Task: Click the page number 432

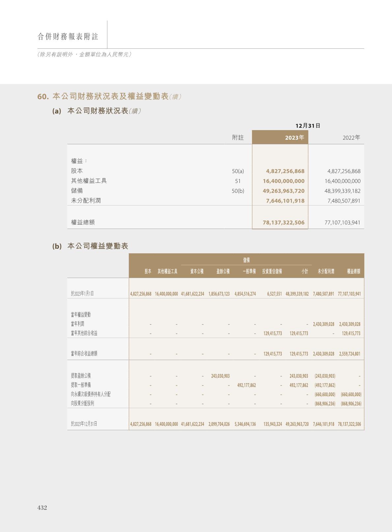Action: [42, 508]
